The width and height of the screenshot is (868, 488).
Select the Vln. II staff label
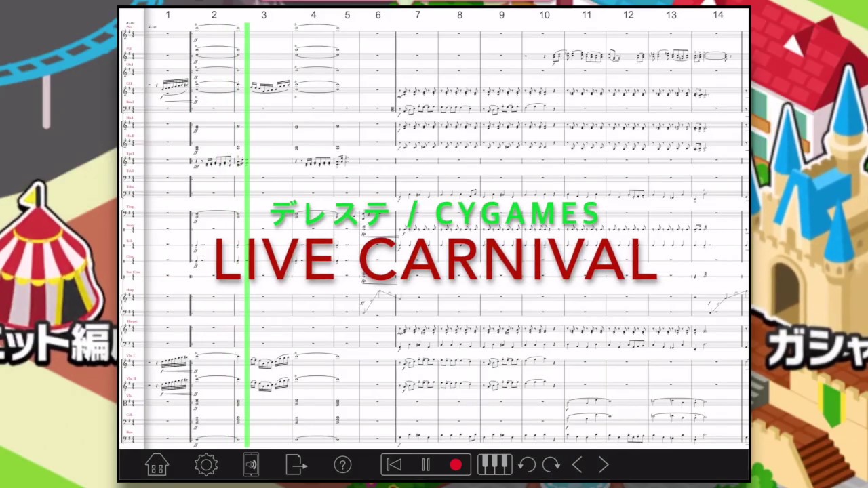click(130, 378)
